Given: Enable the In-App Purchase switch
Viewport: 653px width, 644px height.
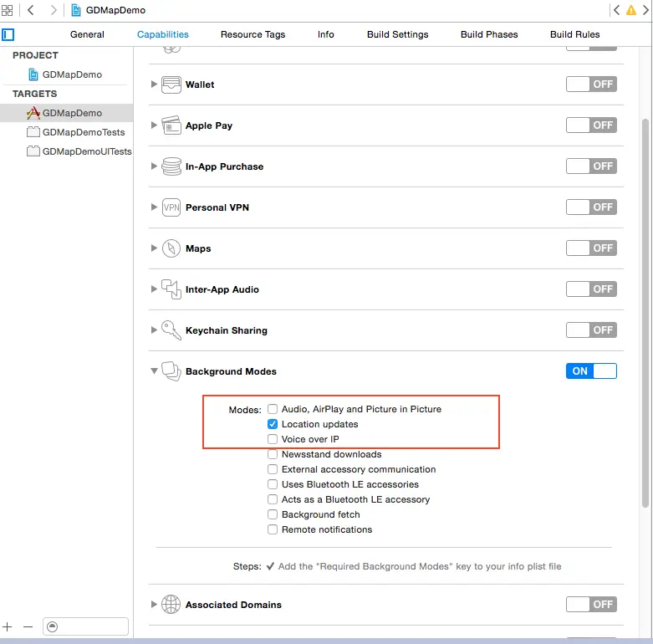Looking at the screenshot, I should coord(591,166).
